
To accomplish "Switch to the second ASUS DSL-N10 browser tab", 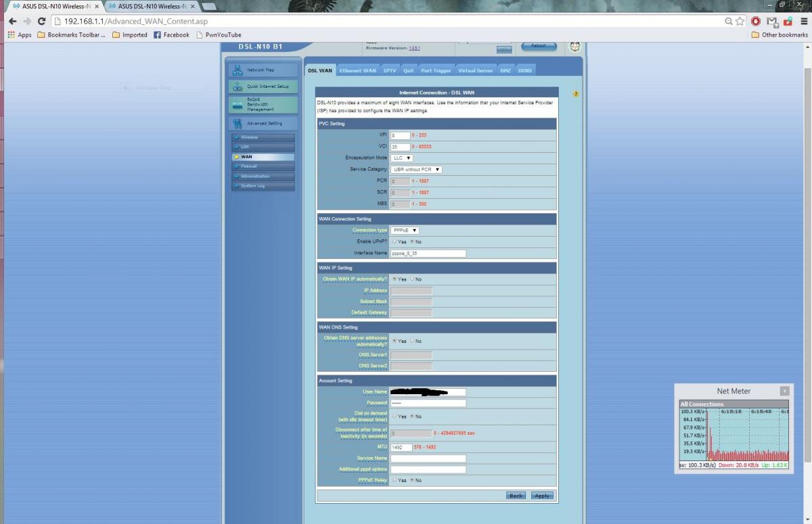I will click(152, 6).
